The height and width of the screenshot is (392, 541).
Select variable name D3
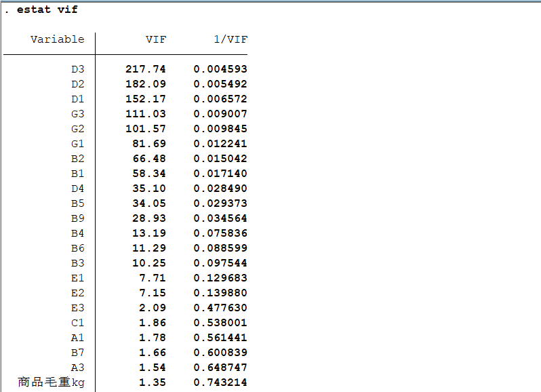(78, 69)
